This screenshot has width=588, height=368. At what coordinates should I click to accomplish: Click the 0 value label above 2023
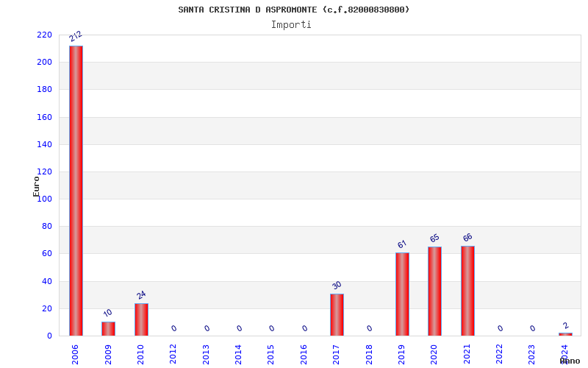tap(533, 328)
